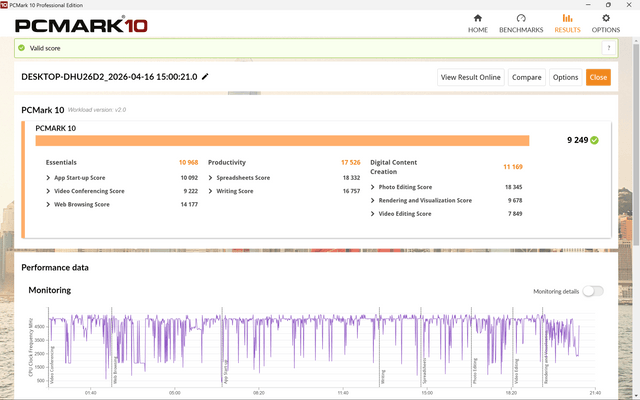Click the App Start-up marker in chart
The height and width of the screenshot is (400, 640).
[226, 372]
